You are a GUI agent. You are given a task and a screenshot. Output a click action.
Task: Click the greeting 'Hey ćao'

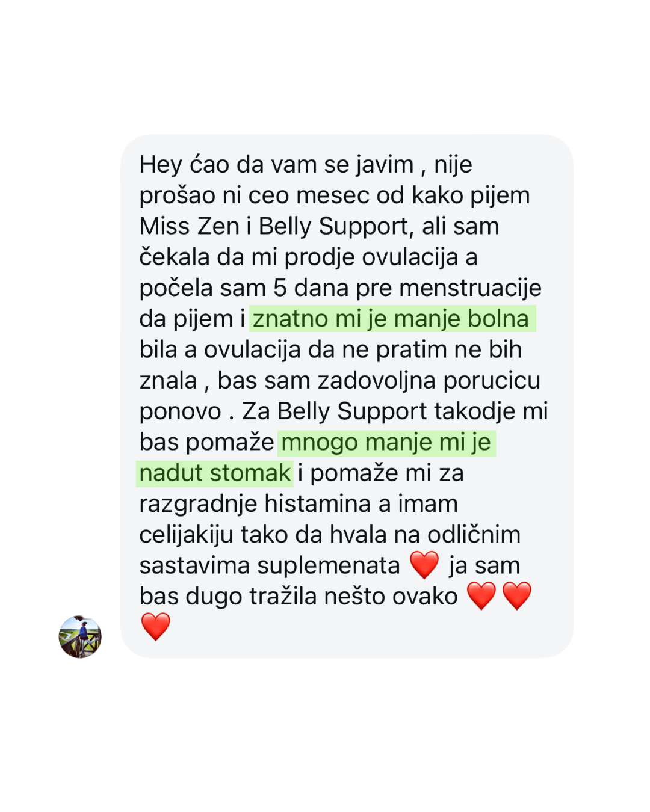coord(184,165)
